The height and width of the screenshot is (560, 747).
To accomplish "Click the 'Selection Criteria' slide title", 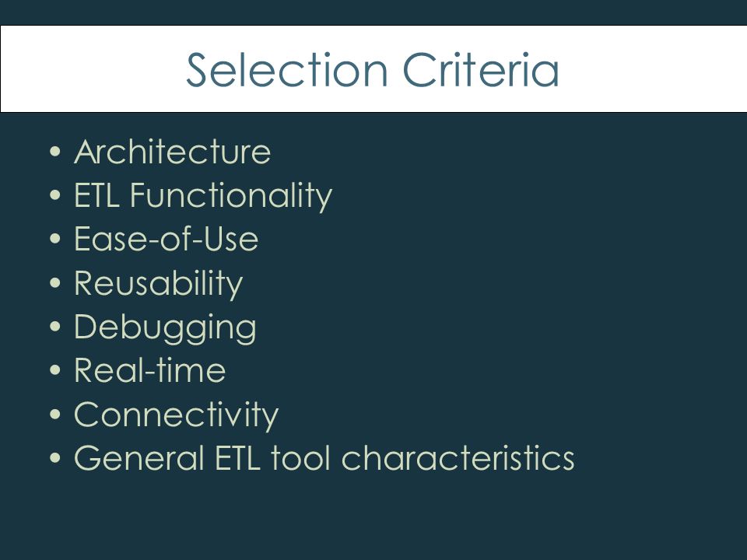I will [373, 69].
